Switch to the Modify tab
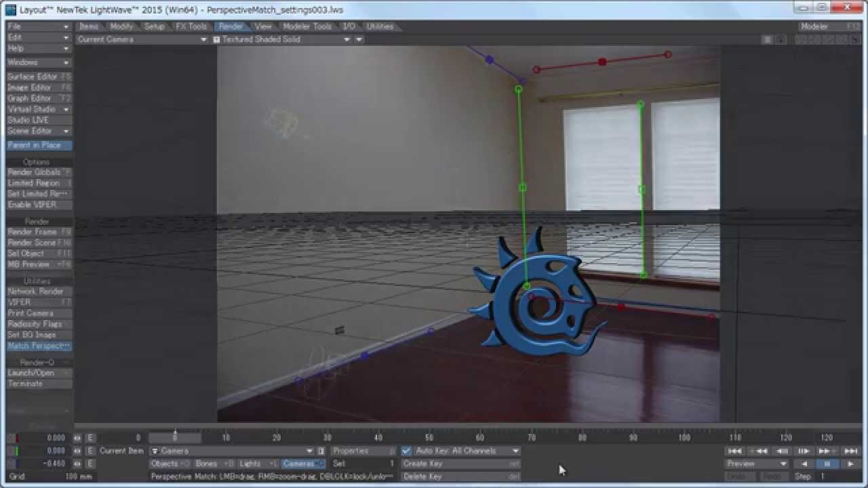Viewport: 868px width, 488px height. tap(121, 26)
